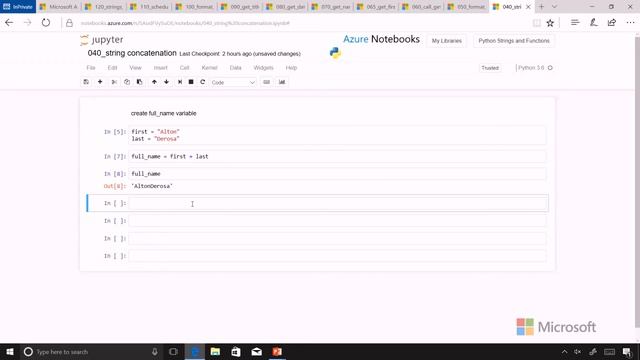
Task: Open My Libraries
Action: pos(447,41)
